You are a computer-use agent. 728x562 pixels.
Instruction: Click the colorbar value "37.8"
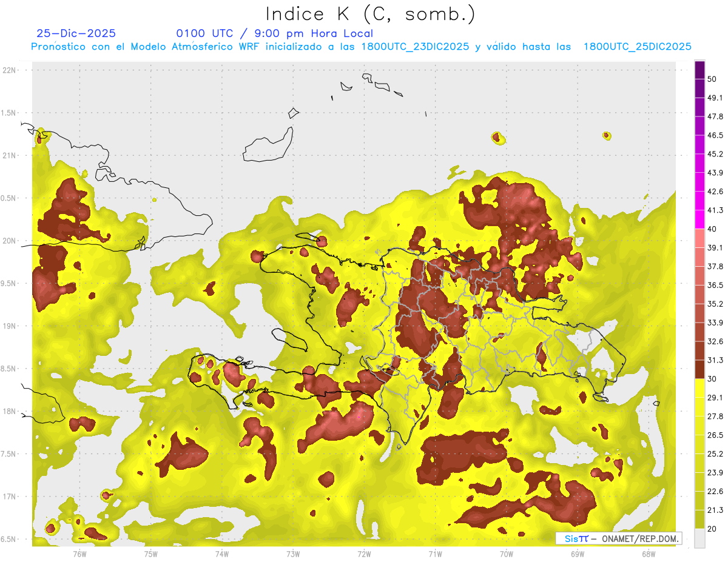point(715,266)
